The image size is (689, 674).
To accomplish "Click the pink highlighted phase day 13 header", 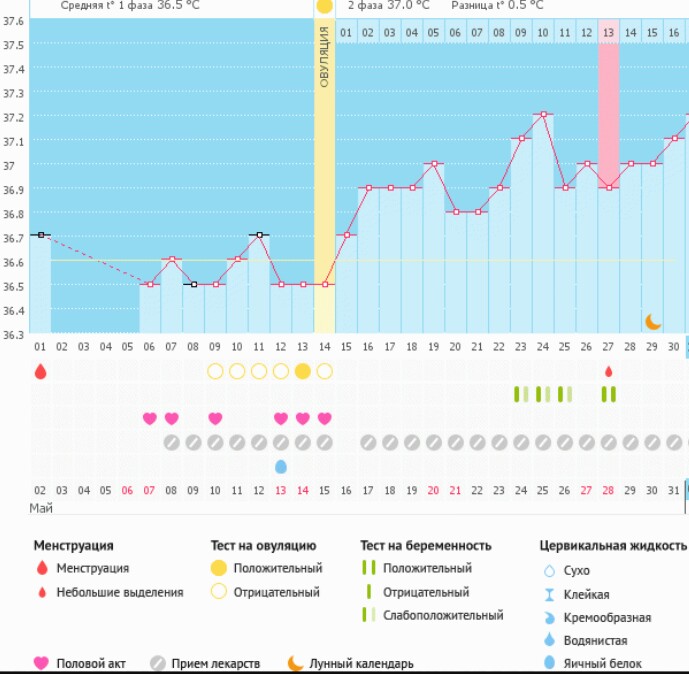I will coord(608,33).
